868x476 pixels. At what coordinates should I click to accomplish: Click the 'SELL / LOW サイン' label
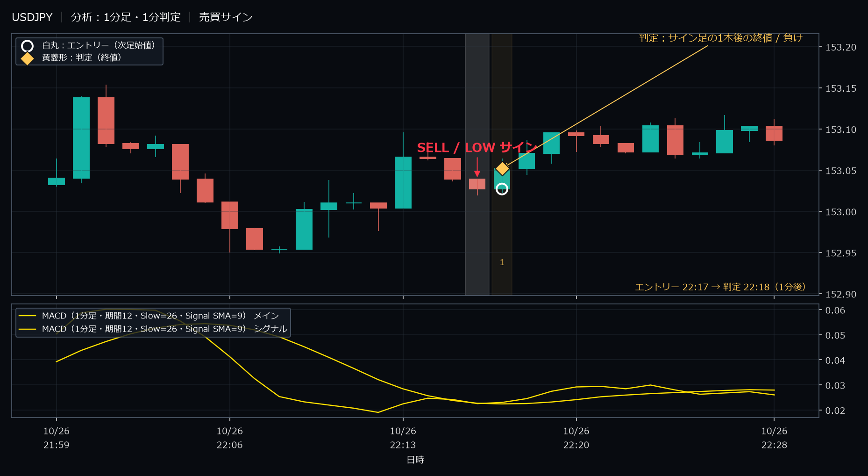[477, 148]
